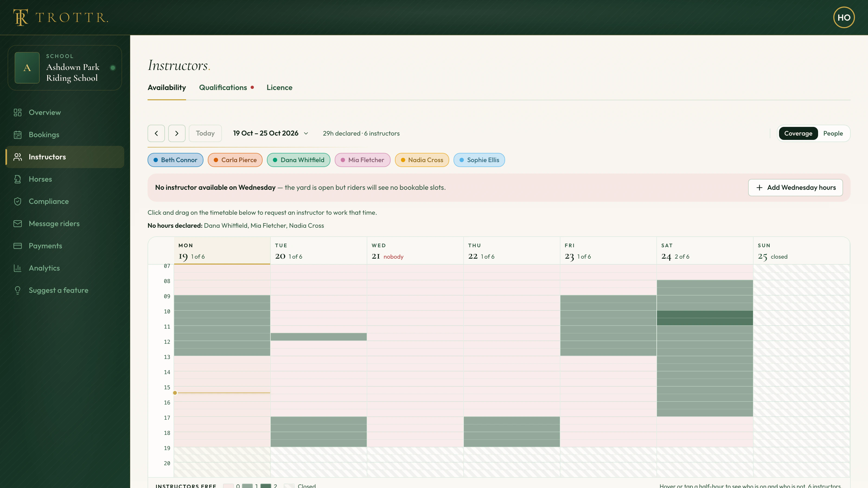868x488 pixels.
Task: Select the Wednesday 21 column header
Action: (415, 251)
